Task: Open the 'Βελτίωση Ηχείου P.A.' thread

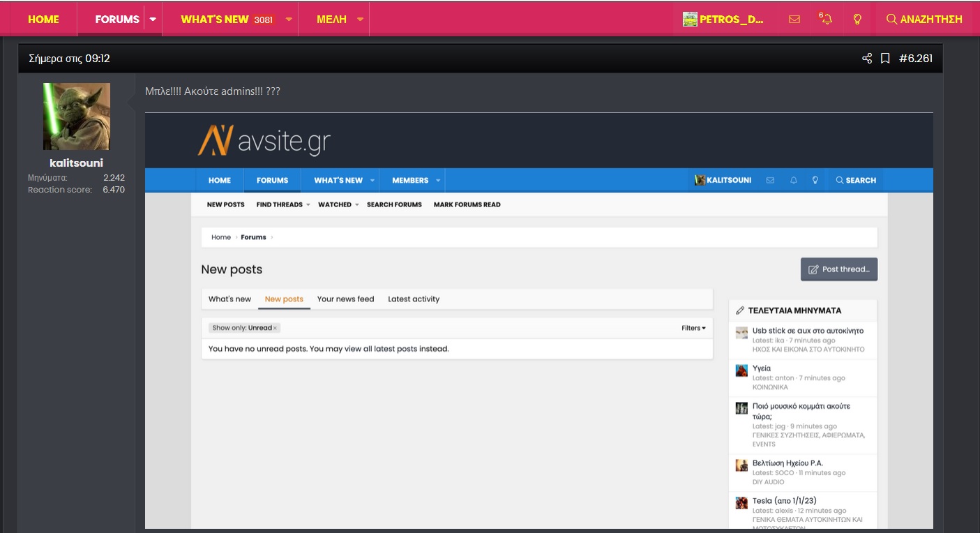Action: click(787, 463)
